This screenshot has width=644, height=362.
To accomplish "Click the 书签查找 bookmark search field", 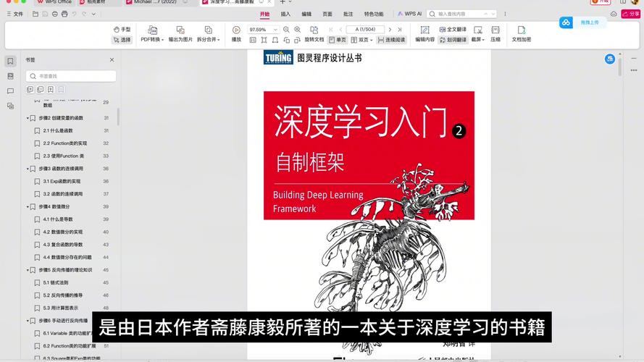I will click(x=71, y=76).
